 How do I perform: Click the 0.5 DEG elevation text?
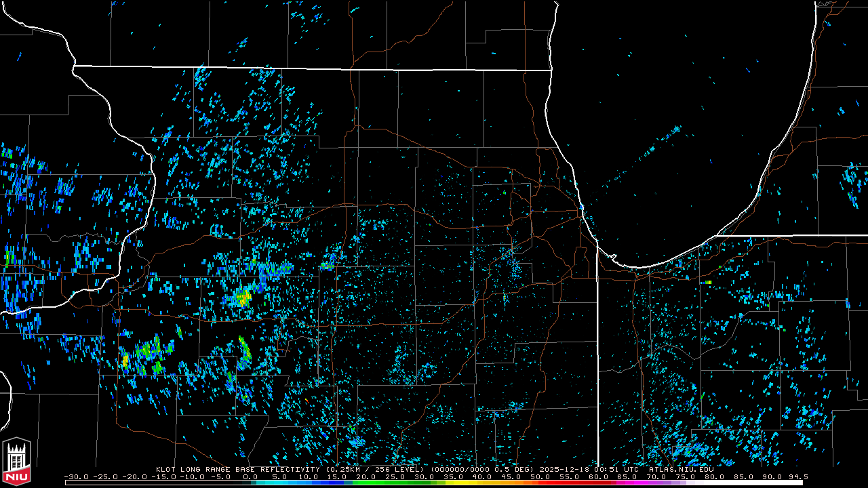[x=513, y=469]
